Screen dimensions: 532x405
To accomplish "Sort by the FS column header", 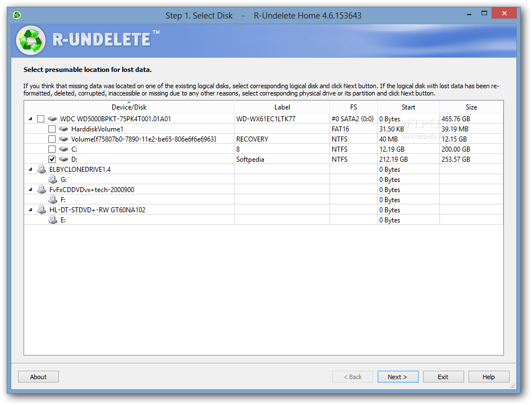I will (x=354, y=107).
